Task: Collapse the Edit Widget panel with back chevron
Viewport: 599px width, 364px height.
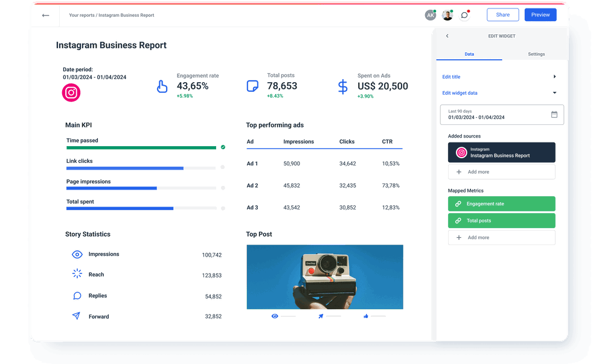Action: [447, 36]
